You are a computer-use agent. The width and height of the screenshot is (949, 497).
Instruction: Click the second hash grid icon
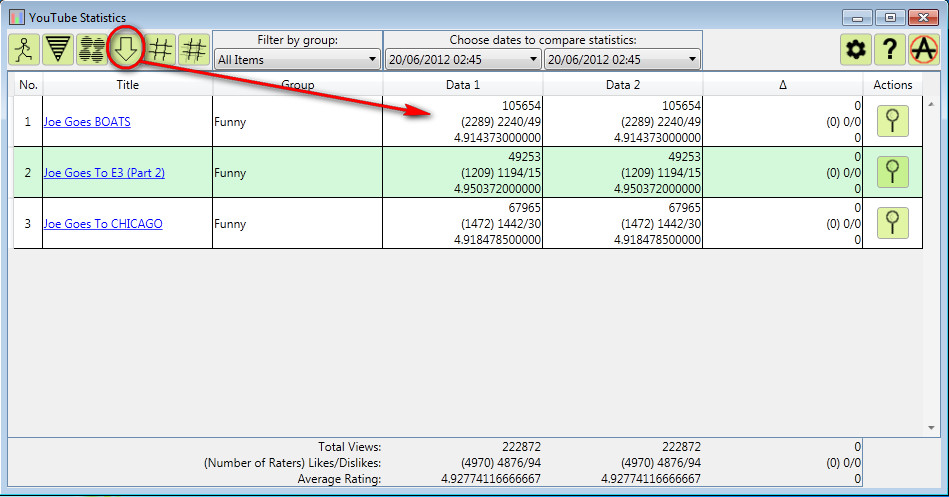coord(194,49)
